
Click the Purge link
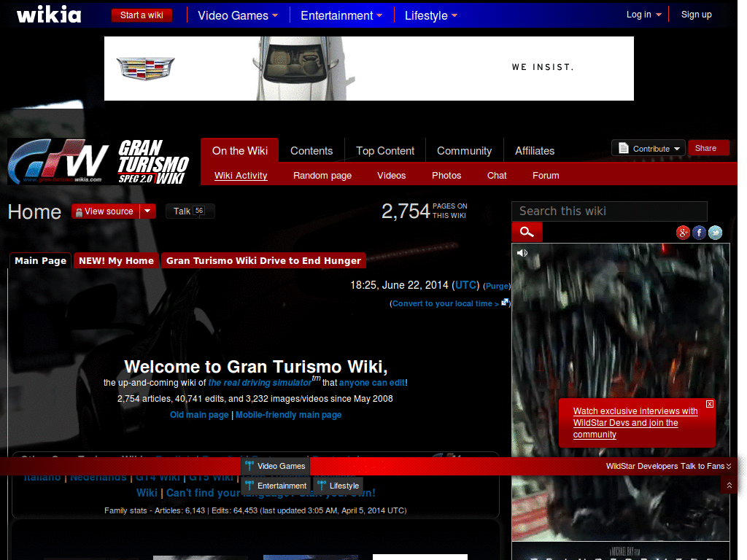coord(497,286)
